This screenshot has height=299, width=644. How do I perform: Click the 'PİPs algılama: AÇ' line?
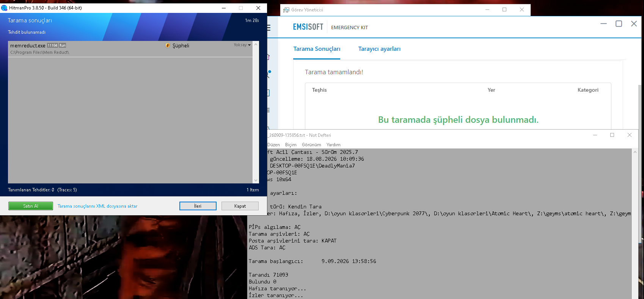pos(275,227)
